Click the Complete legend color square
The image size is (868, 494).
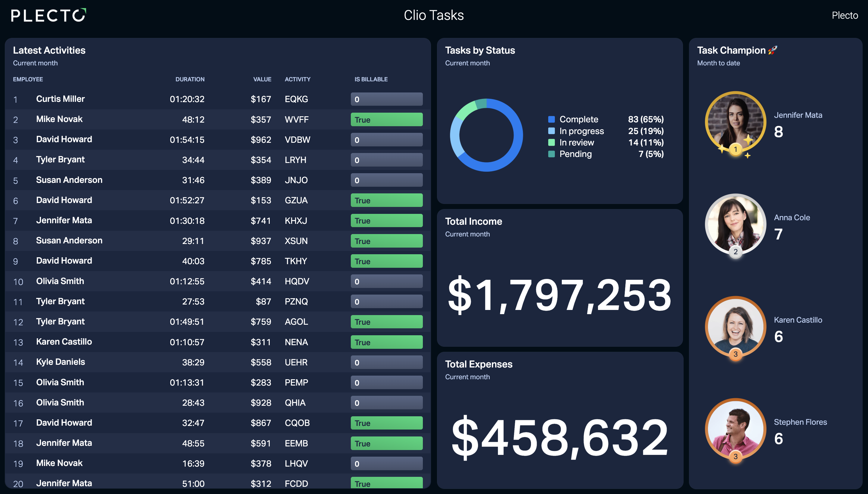coord(551,119)
